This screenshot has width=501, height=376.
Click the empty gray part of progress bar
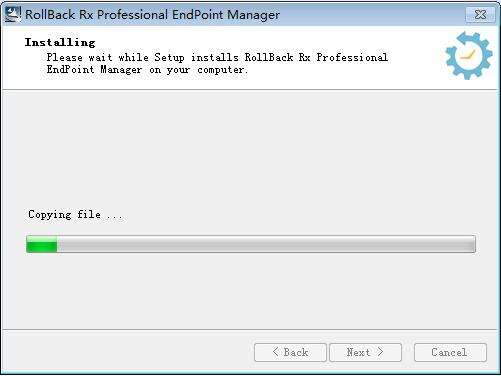click(266, 244)
